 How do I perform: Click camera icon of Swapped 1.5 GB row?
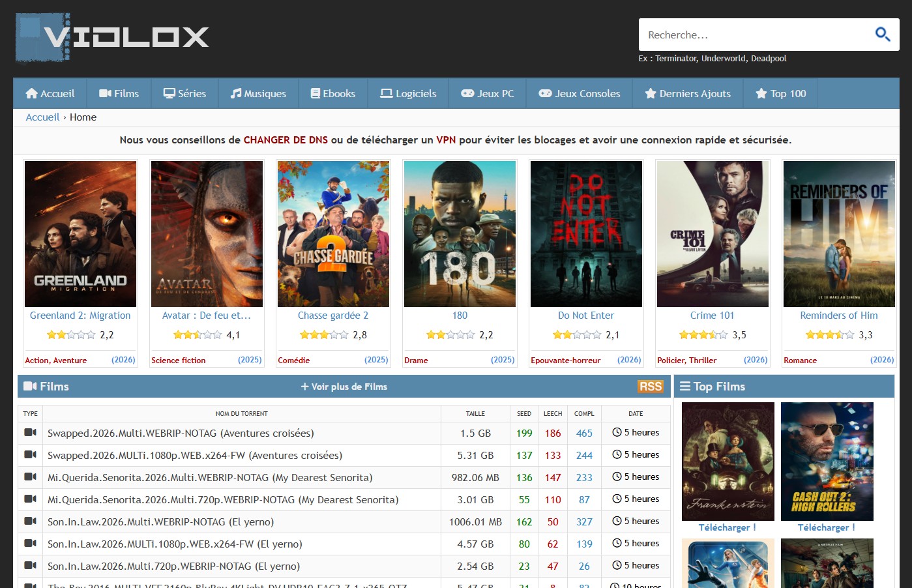click(30, 432)
